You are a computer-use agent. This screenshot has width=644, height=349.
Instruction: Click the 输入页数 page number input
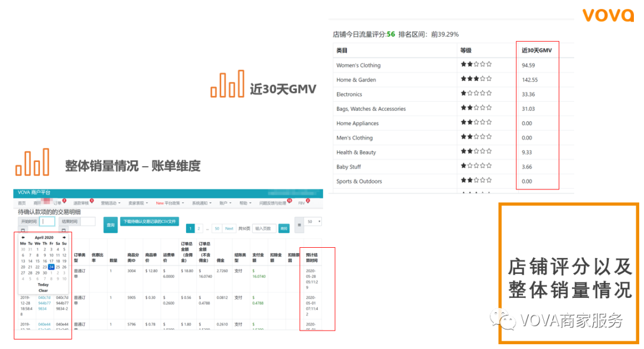tap(265, 229)
